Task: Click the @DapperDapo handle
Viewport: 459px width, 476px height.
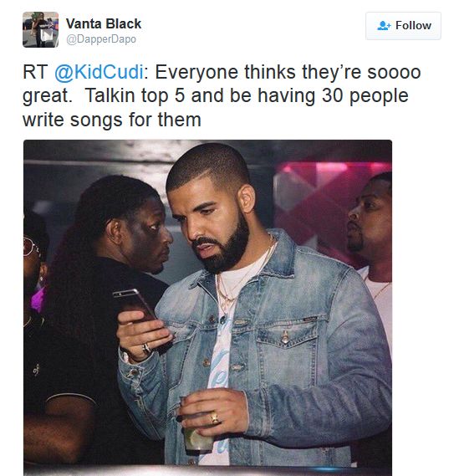Action: coord(101,39)
